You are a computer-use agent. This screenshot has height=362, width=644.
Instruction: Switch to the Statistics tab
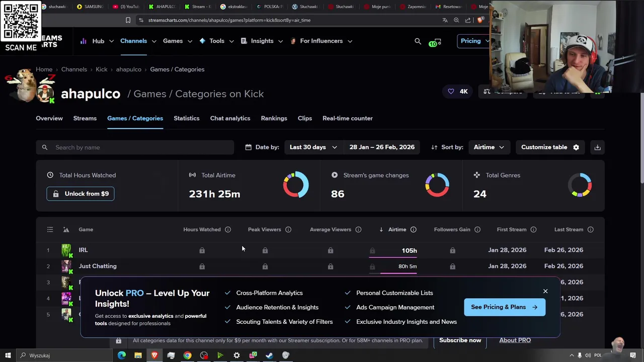coord(187,118)
